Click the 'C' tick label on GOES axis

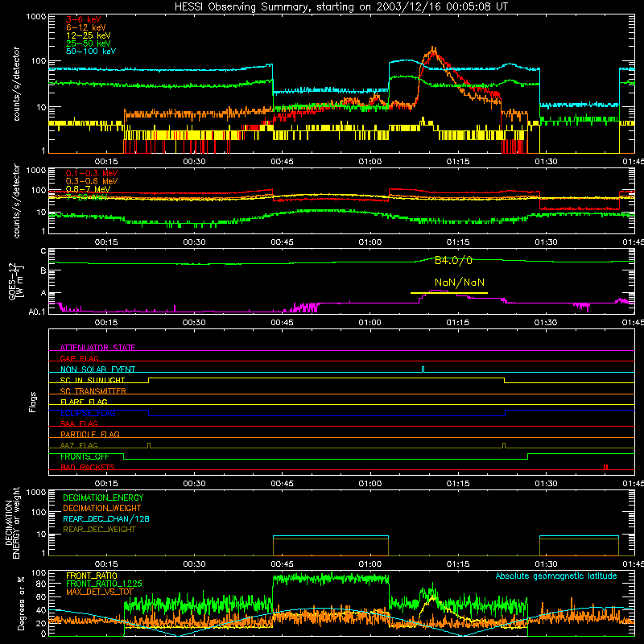[x=43, y=251]
